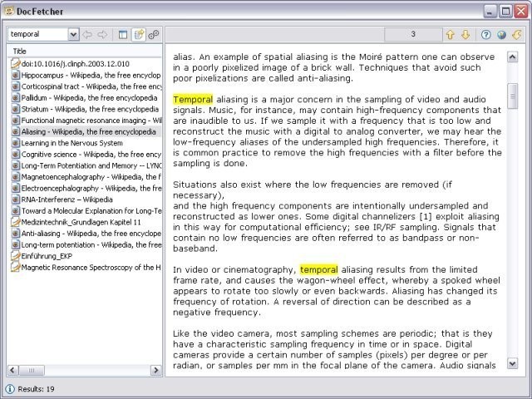Toggle the preview panel highlight button

tap(138, 35)
